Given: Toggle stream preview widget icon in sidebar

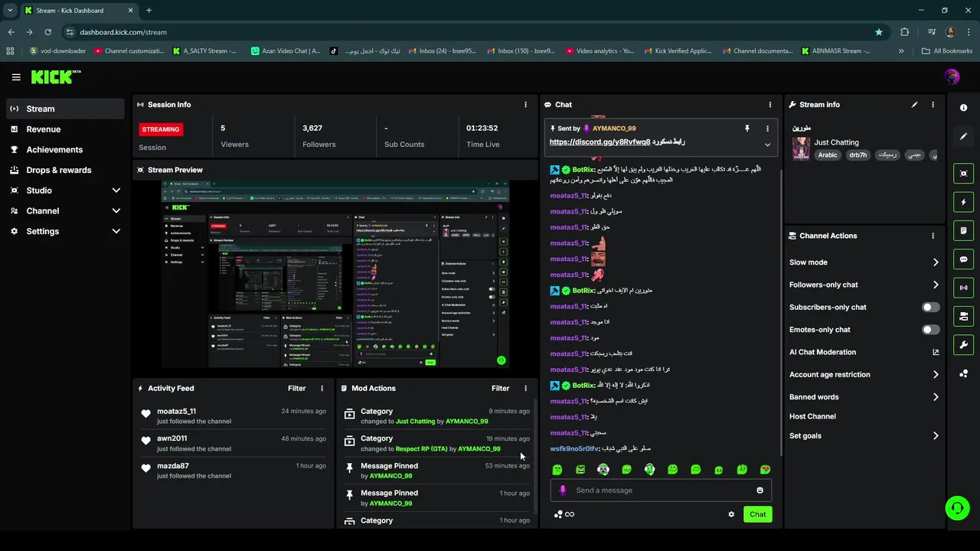Looking at the screenshot, I should [x=963, y=174].
